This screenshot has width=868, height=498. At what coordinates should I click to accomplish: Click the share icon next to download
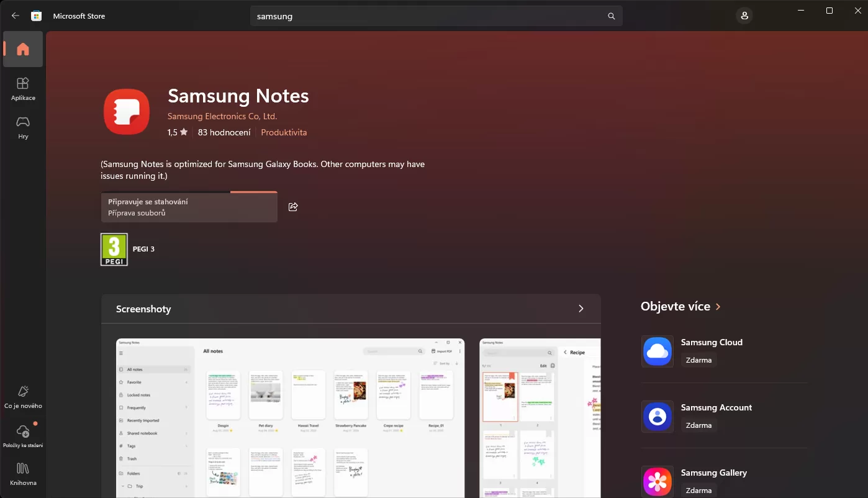coord(293,207)
